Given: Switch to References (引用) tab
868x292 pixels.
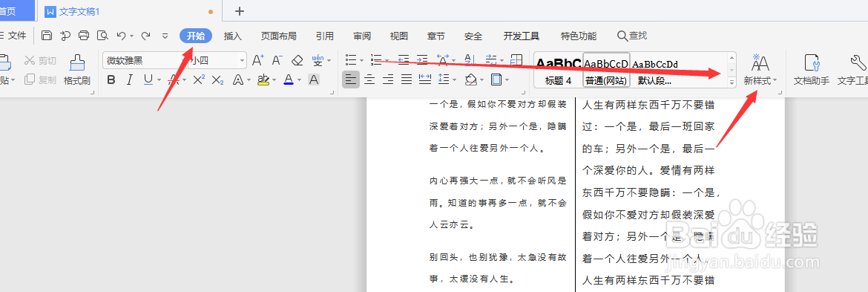Looking at the screenshot, I should coord(325,36).
